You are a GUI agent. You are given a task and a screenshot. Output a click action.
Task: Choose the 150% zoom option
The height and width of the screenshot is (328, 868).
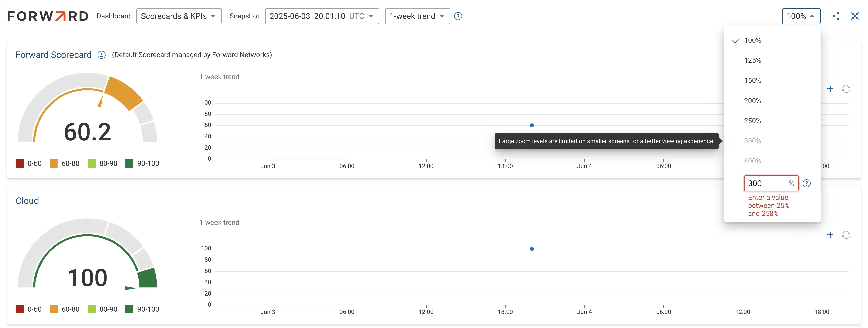tap(772, 81)
